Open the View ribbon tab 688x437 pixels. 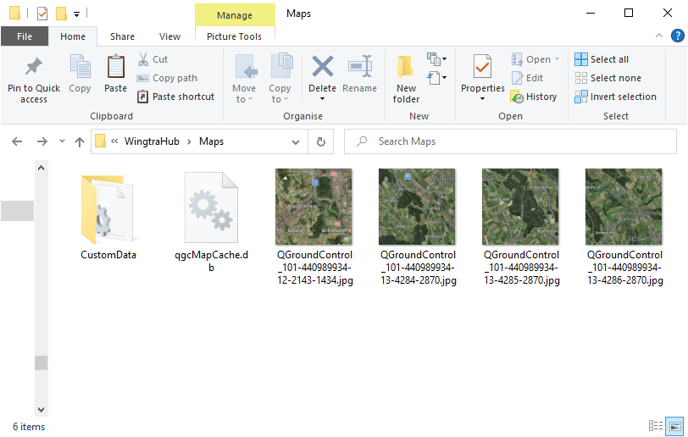(170, 37)
